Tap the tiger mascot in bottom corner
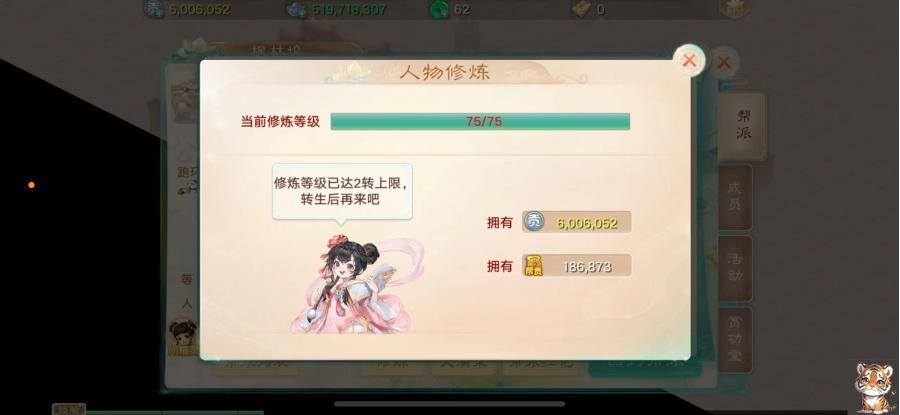 tap(874, 387)
